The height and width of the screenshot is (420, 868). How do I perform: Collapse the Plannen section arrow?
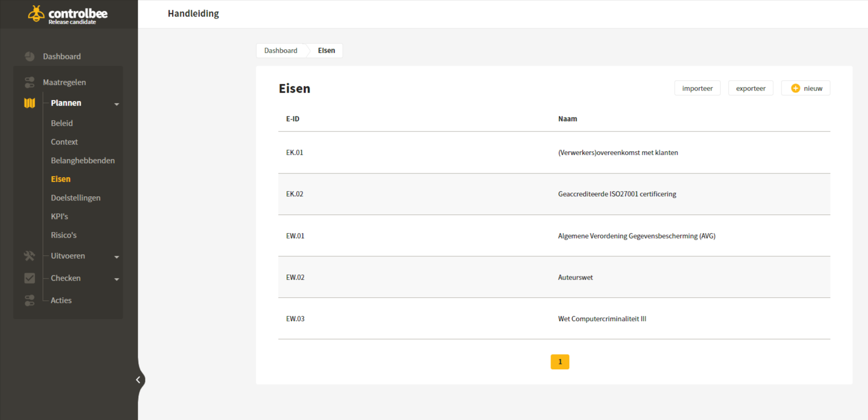117,104
